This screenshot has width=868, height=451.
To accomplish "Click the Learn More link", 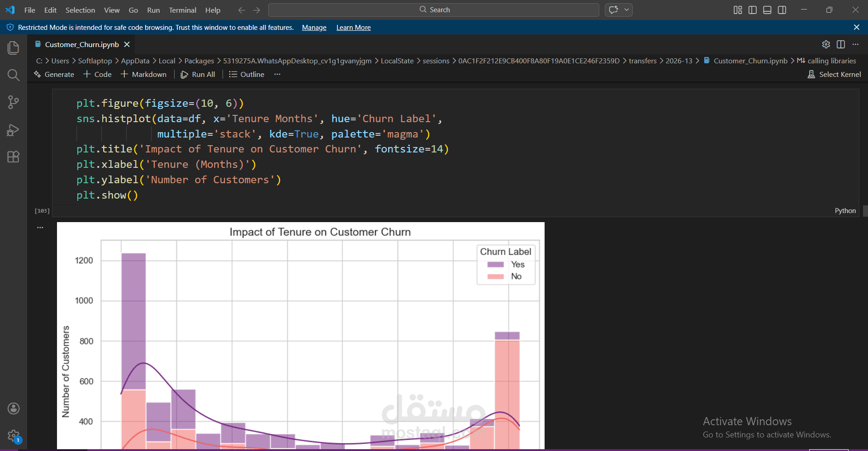I will [354, 28].
